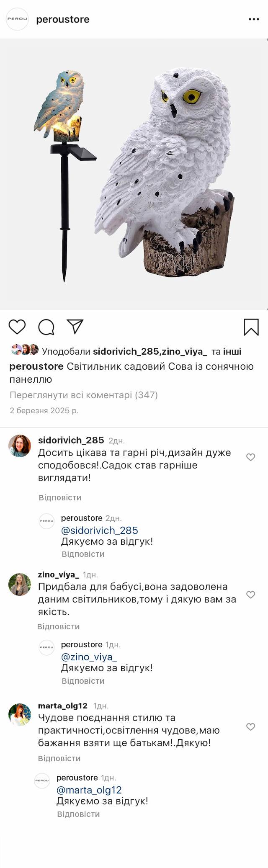Click the Perou profile logo in header
Viewport: 268px width, 868px height.
point(17,19)
